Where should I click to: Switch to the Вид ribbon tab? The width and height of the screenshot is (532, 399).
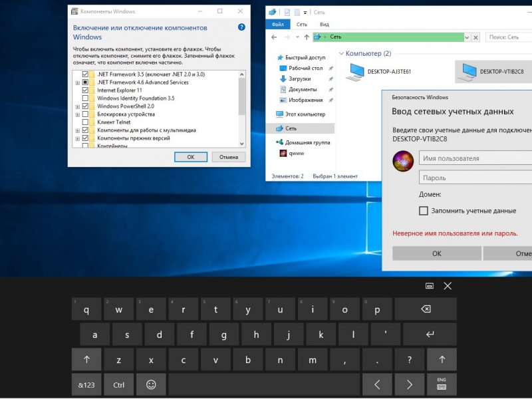pos(325,25)
